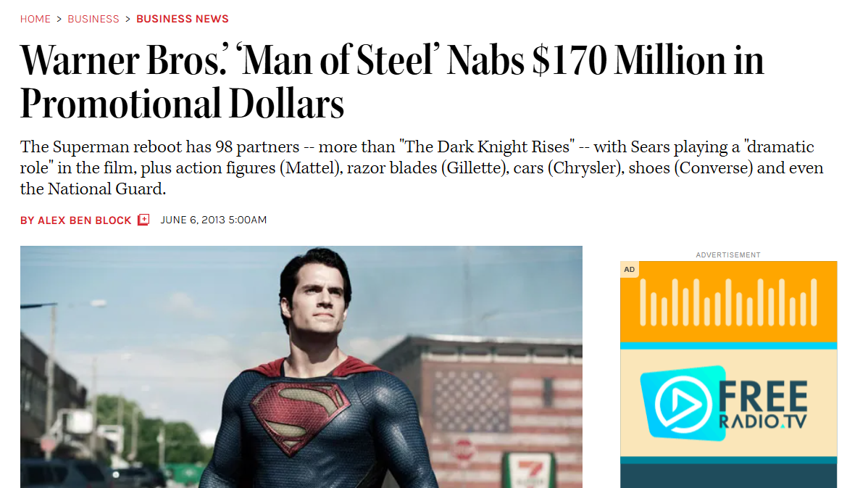Screen dimensions: 868x488
Task: Click the subheadline about 98 partners
Action: (x=421, y=168)
